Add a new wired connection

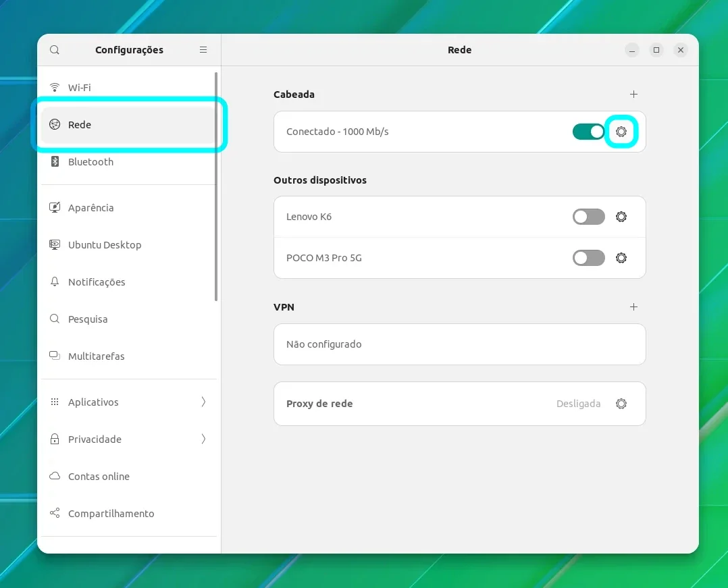pos(633,95)
